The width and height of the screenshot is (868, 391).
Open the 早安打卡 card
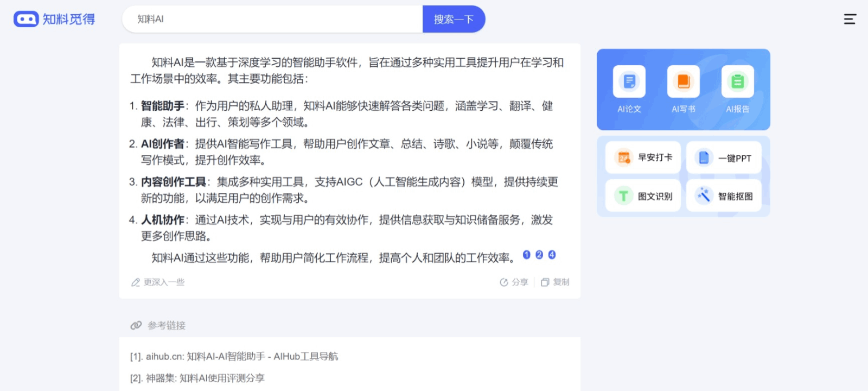point(643,157)
